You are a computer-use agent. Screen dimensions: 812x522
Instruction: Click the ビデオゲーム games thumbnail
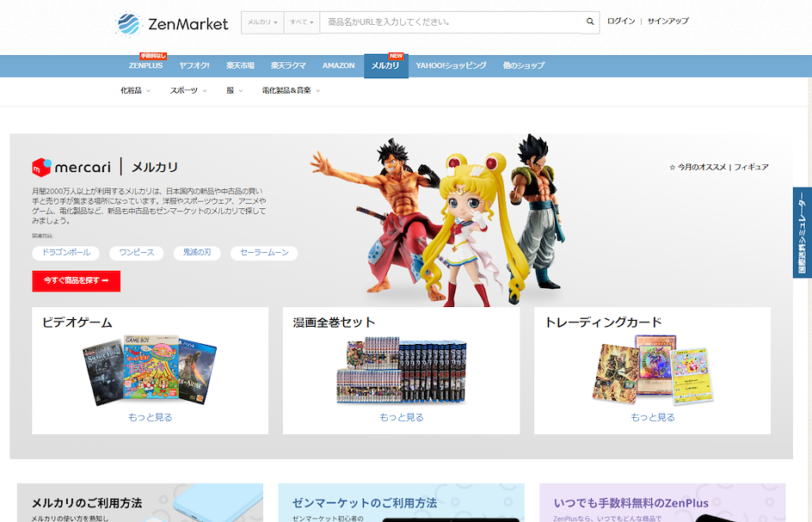pyautogui.click(x=151, y=371)
